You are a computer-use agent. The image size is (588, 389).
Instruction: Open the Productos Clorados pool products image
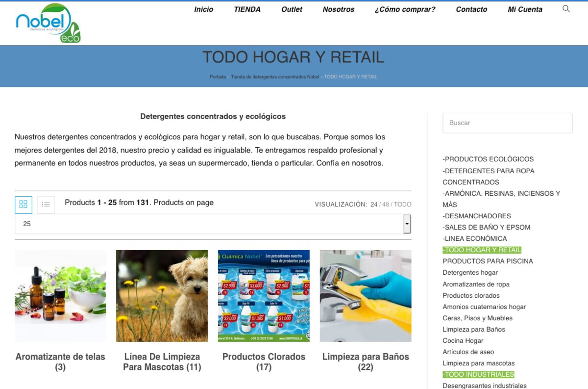[264, 296]
